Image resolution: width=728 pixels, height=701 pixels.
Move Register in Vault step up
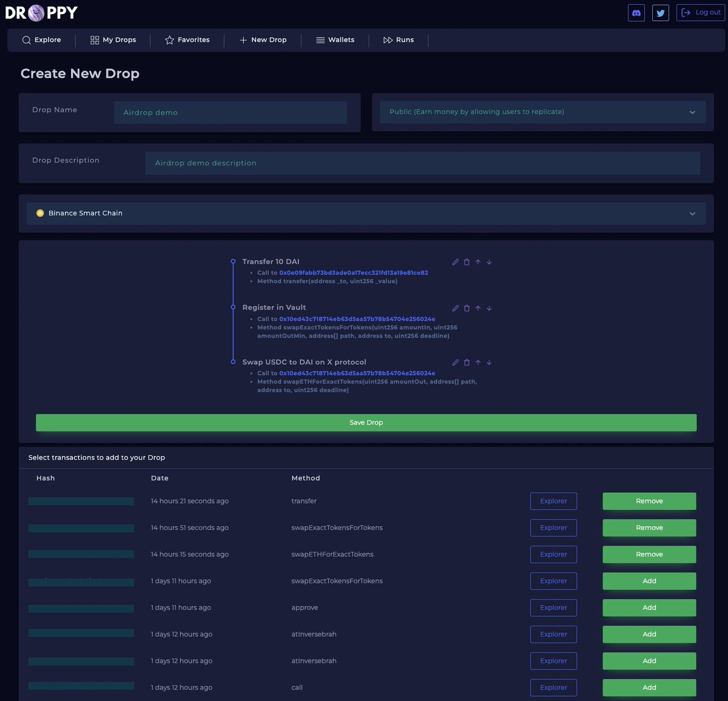click(x=478, y=308)
